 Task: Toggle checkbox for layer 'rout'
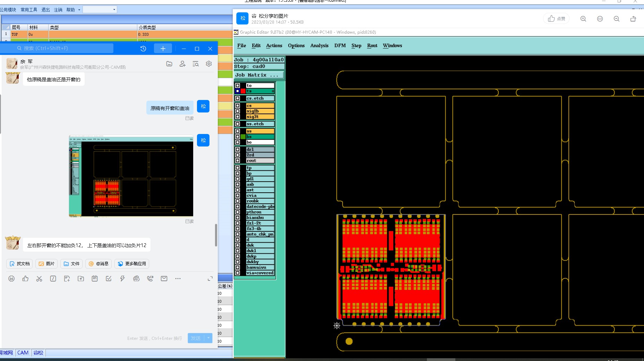tap(238, 161)
